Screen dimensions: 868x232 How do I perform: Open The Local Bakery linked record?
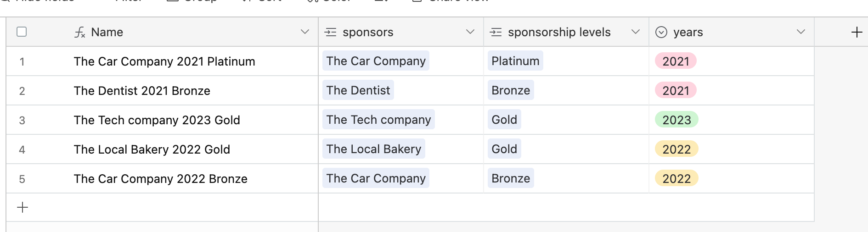(x=374, y=149)
